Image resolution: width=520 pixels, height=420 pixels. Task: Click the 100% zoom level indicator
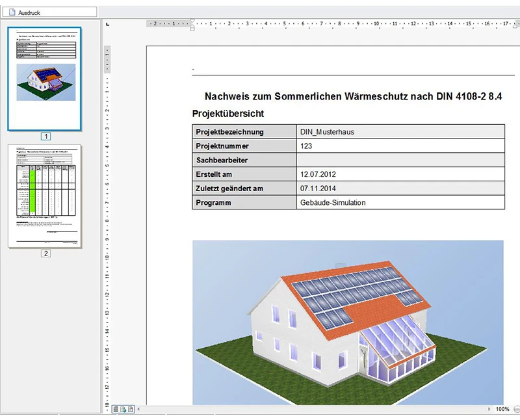[x=502, y=409]
